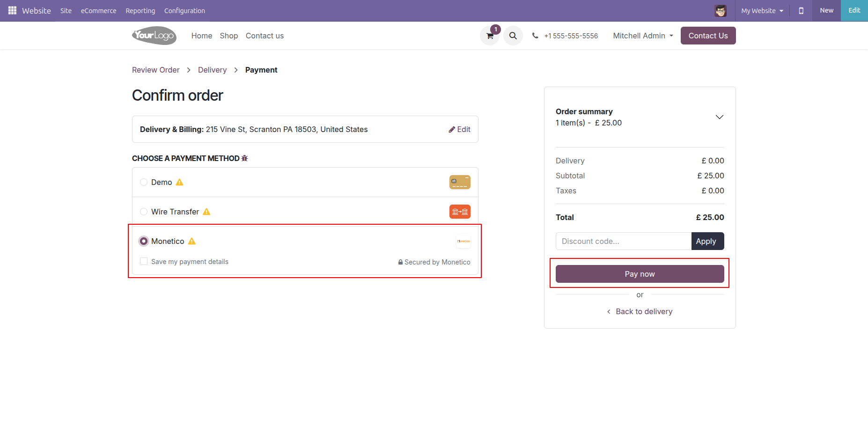Click Back to delivery link
Image resolution: width=868 pixels, height=434 pixels.
(x=640, y=311)
